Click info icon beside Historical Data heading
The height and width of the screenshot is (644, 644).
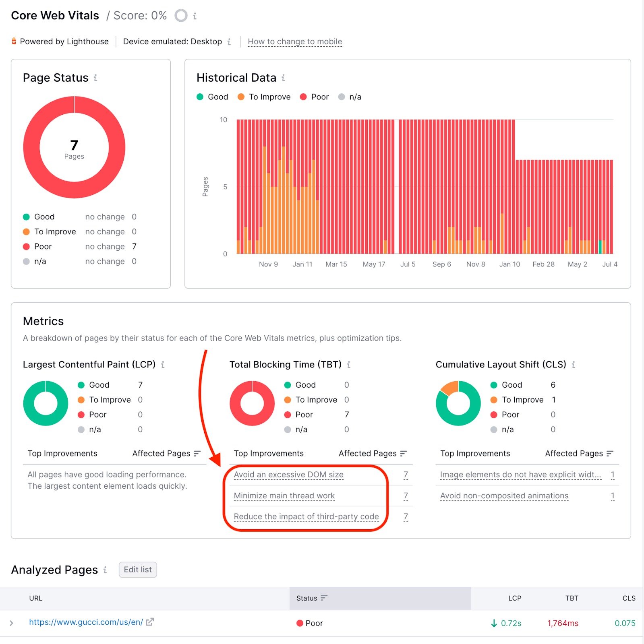click(x=283, y=78)
